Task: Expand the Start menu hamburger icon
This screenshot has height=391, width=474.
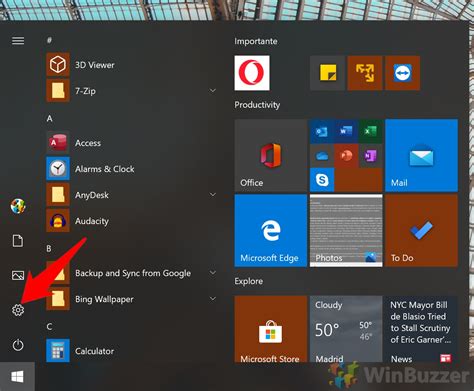Action: 18,41
